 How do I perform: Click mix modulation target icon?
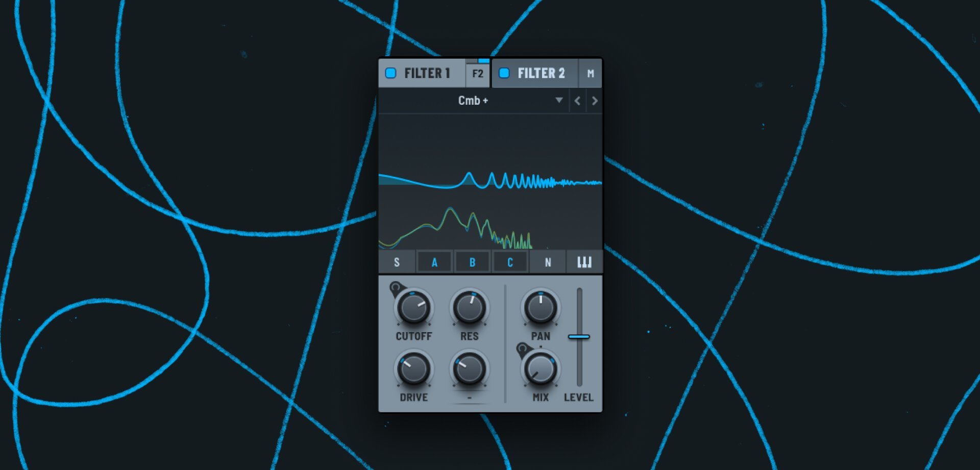tap(522, 349)
